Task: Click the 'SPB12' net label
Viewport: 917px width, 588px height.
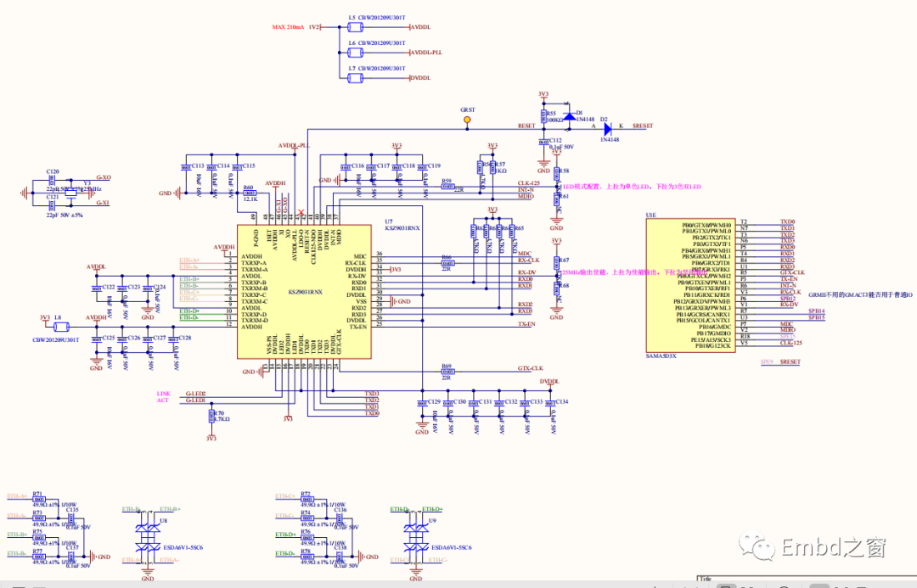Action: (x=788, y=299)
